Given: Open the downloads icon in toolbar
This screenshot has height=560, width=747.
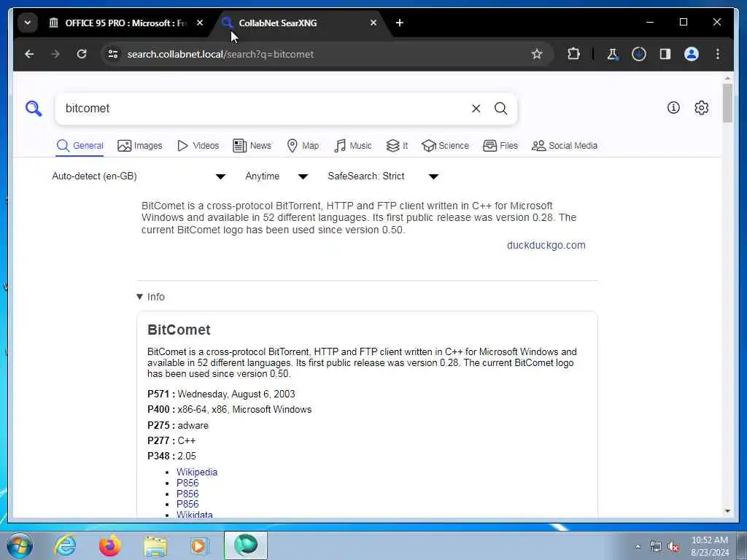Looking at the screenshot, I should tap(639, 54).
